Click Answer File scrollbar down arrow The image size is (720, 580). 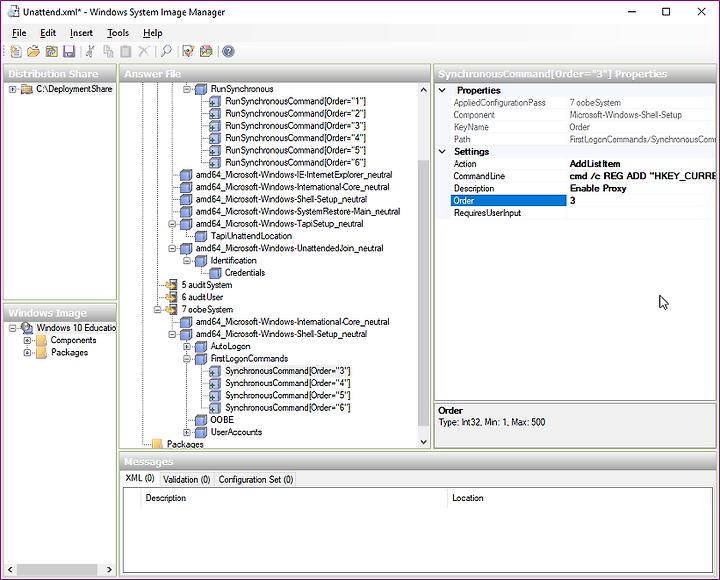[x=423, y=442]
